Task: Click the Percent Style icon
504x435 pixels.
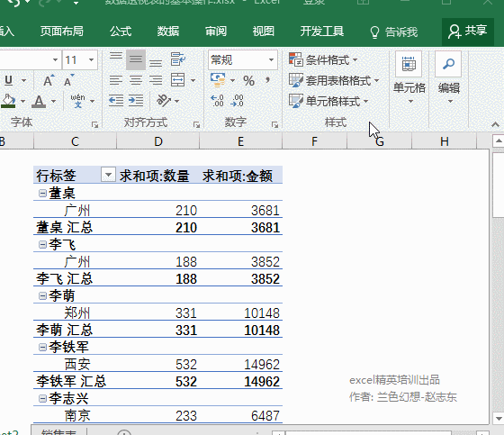Action: tap(248, 80)
